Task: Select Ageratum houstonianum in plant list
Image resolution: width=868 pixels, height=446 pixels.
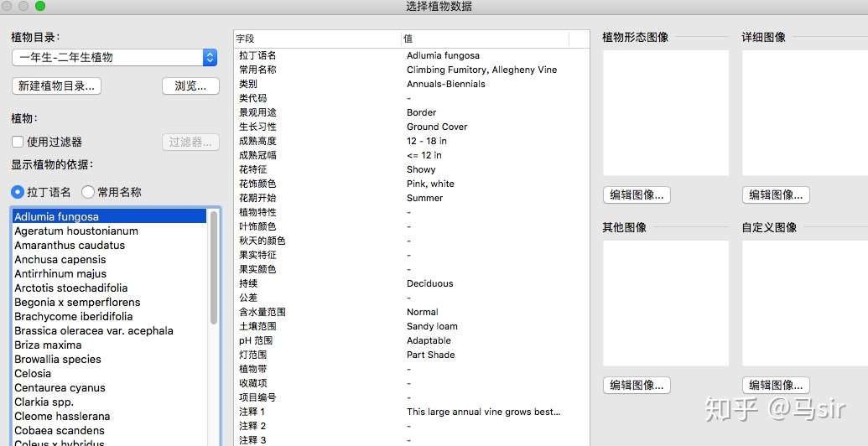Action: coord(110,231)
